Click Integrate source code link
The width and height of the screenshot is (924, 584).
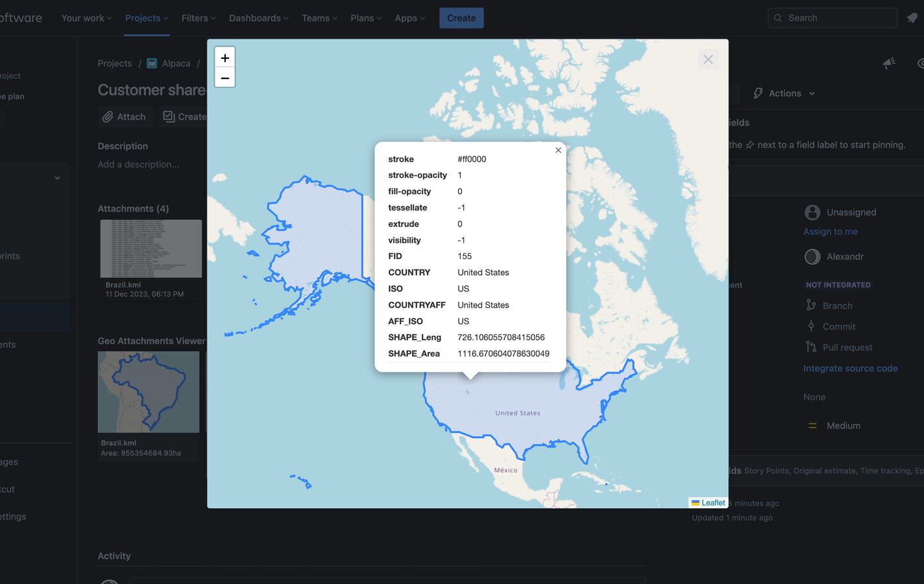(x=851, y=368)
